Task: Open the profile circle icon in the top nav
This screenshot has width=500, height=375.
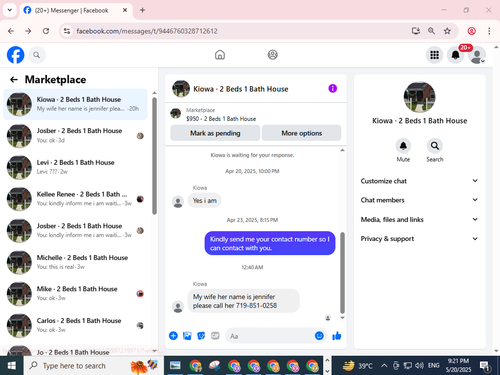Action: point(273,55)
